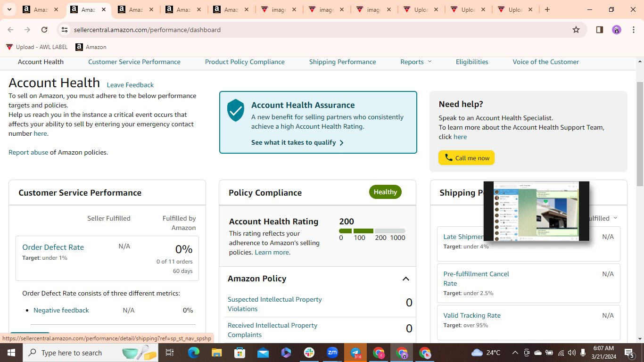This screenshot has height=362, width=644.
Task: Open Voice of the Customer tab
Action: [x=546, y=62]
